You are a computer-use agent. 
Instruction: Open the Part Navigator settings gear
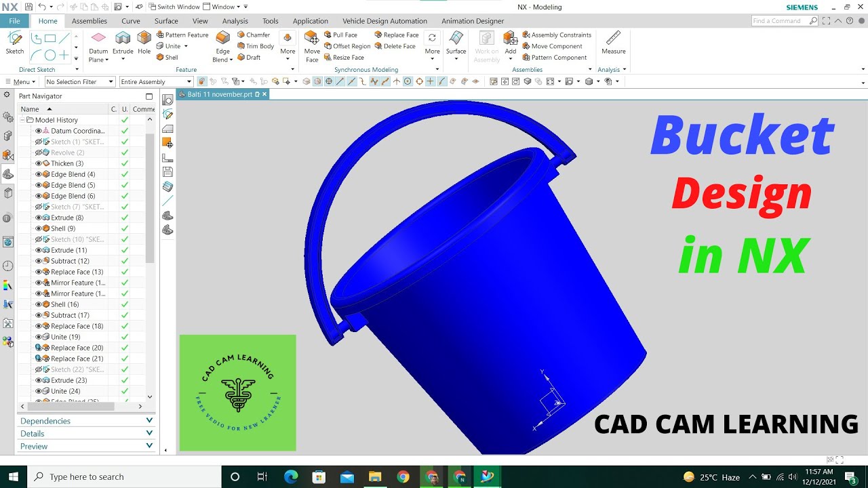(x=7, y=96)
